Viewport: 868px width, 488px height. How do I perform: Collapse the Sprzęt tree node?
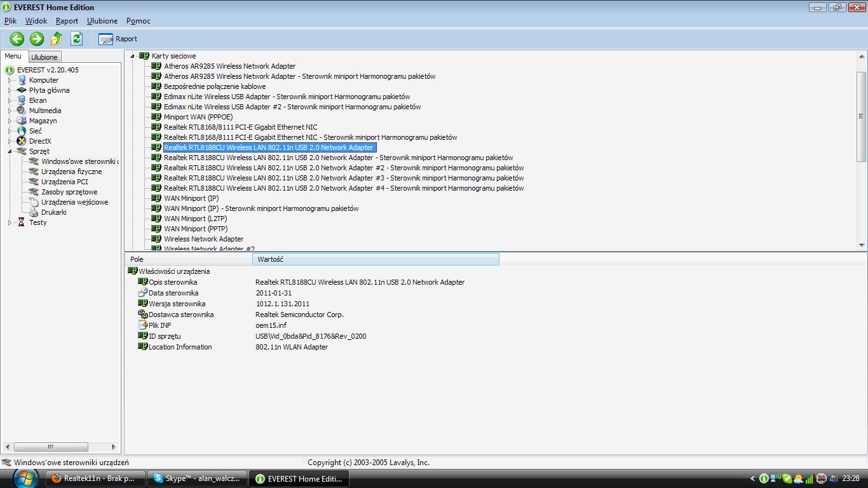tap(10, 151)
